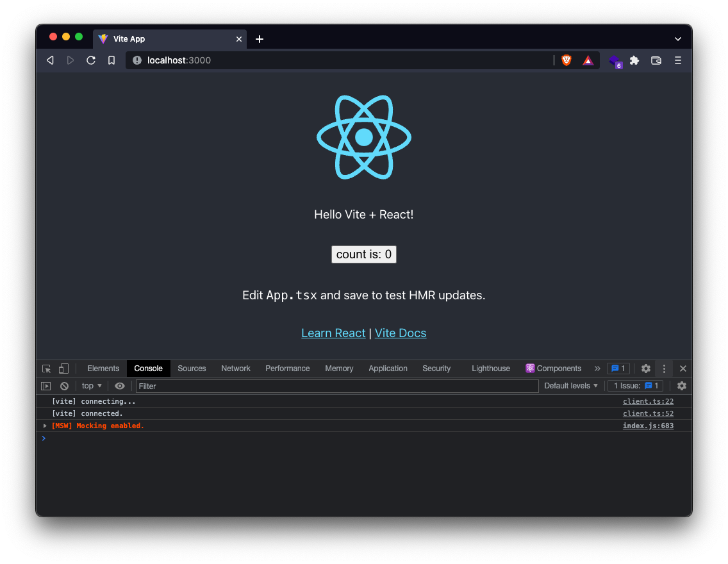Viewport: 728px width, 564px height.
Task: Toggle the device toolbar icon
Action: [x=63, y=369]
